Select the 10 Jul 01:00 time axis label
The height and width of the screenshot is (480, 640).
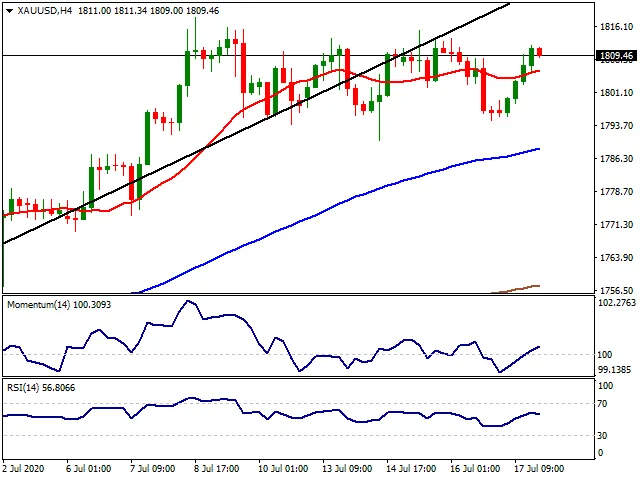point(283,469)
